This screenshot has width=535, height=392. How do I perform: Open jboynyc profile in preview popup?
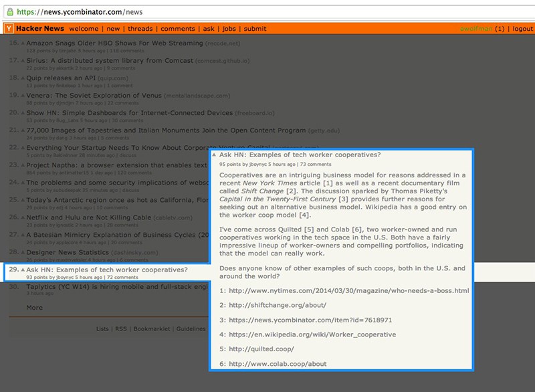point(258,164)
